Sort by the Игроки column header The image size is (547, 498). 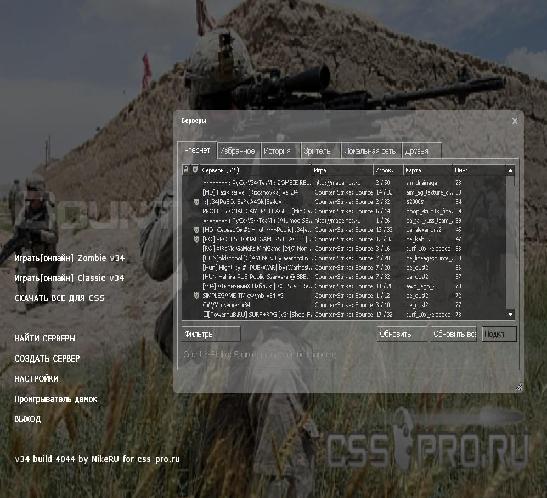(389, 170)
